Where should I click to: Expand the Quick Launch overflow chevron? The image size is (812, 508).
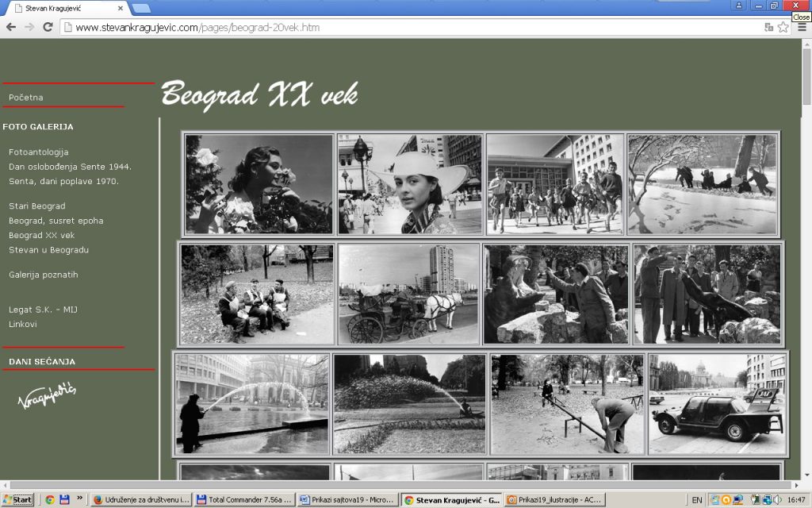[79, 498]
